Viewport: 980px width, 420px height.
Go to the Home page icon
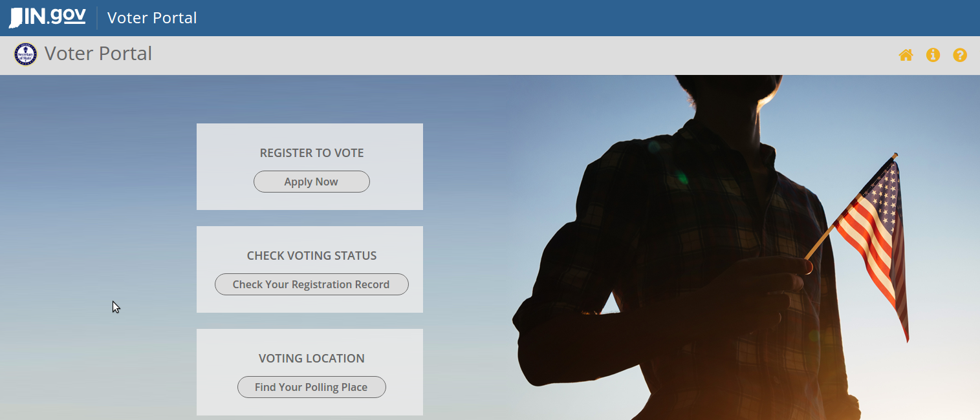coord(906,56)
